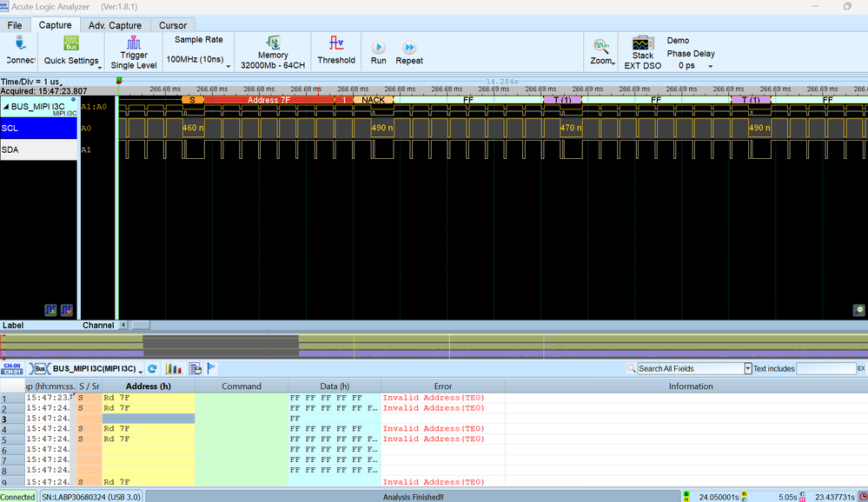This screenshot has width=868, height=502.
Task: Click 5.05s cursor time in status bar
Action: 788,497
